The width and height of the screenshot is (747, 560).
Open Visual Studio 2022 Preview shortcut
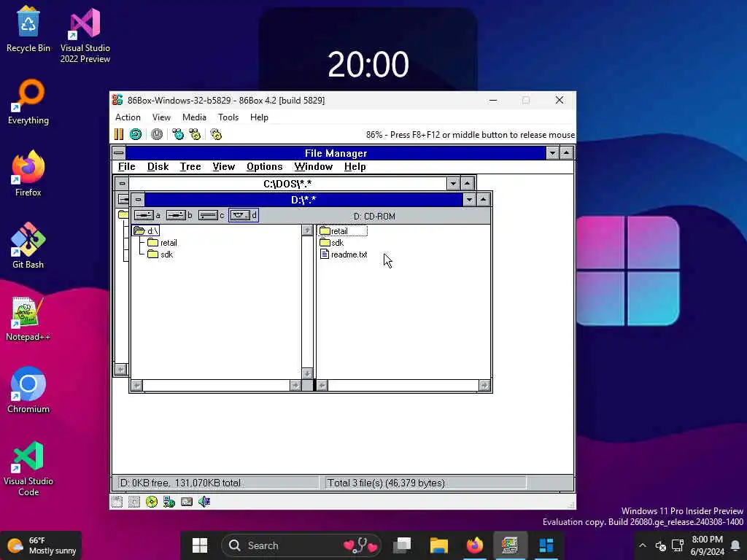85,35
